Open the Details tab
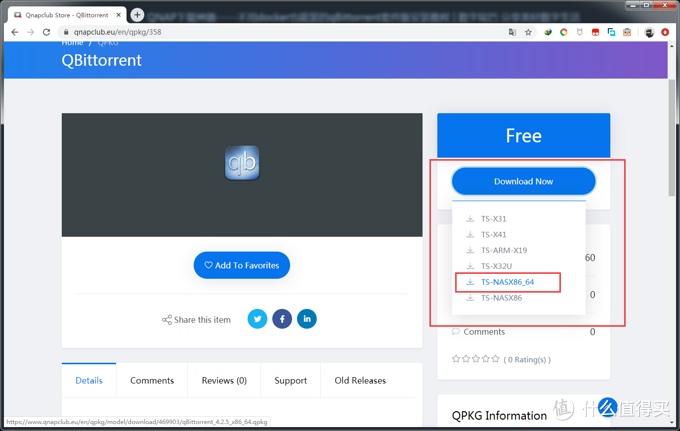 coord(89,380)
